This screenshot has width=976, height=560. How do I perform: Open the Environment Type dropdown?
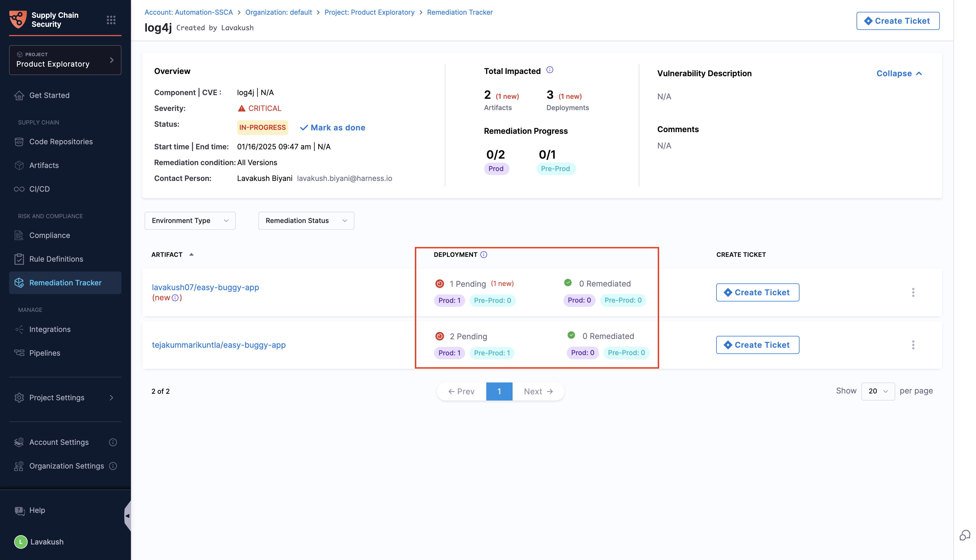[x=190, y=221]
